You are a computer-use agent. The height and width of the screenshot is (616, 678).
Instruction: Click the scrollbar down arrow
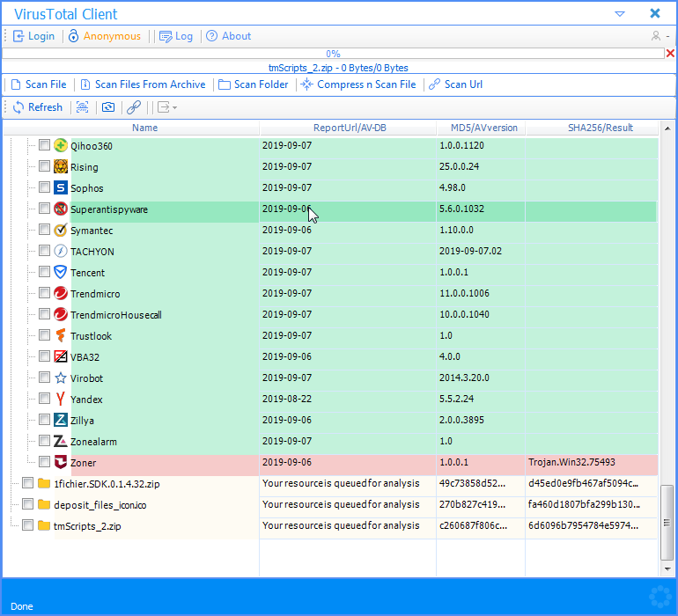pos(667,569)
